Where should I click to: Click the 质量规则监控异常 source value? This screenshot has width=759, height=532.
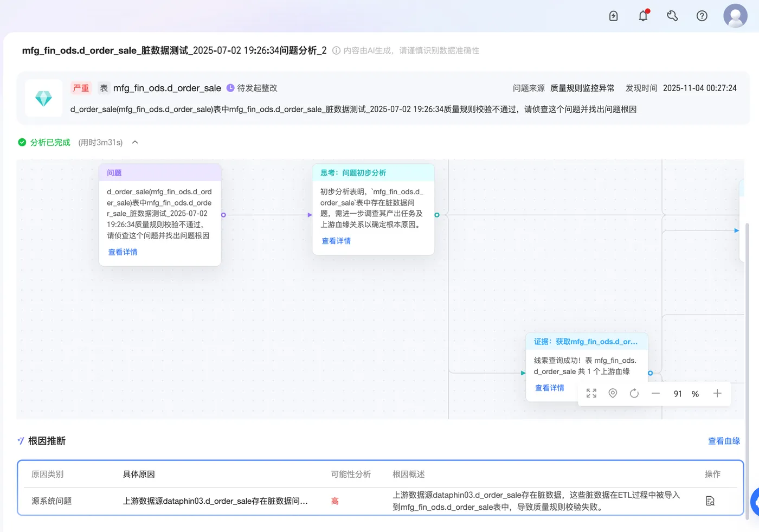tap(582, 88)
